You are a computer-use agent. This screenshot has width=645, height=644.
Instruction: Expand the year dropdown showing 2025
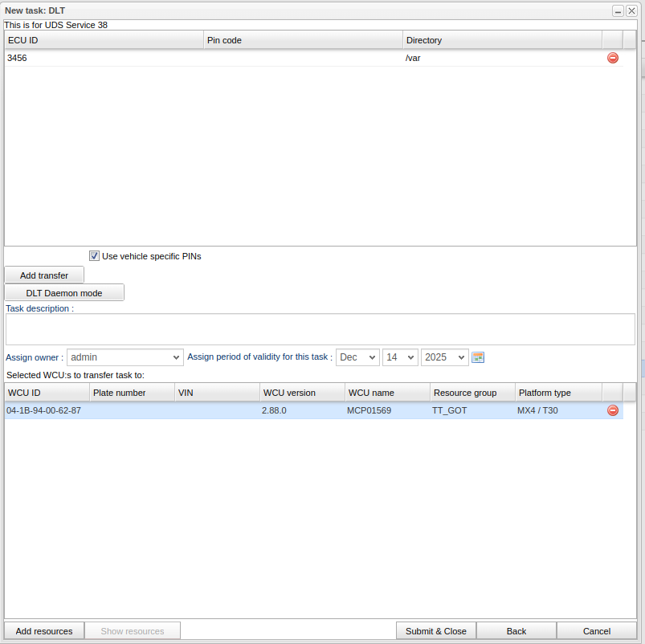(x=445, y=357)
